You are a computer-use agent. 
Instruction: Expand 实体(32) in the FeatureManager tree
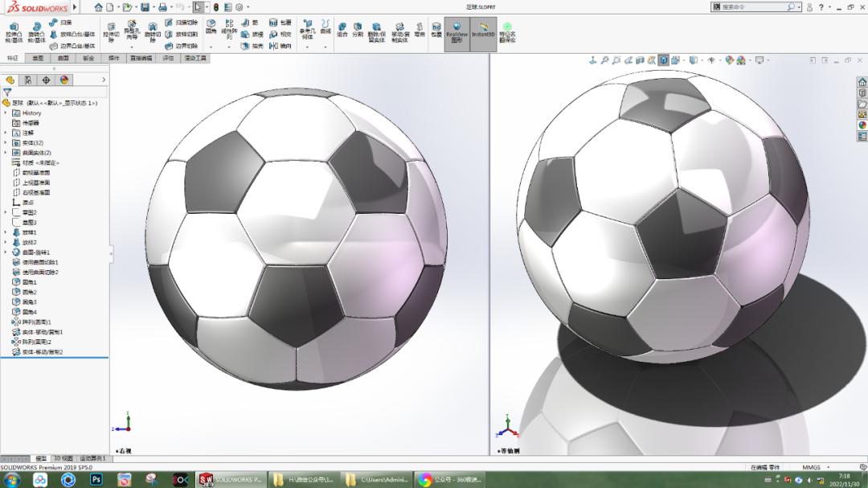coord(5,142)
